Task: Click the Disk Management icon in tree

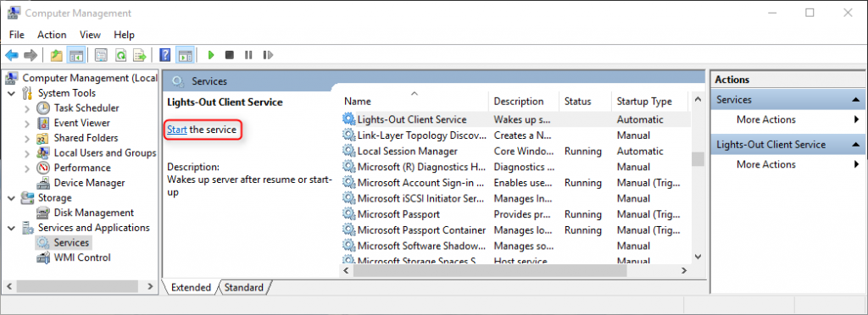Action: (x=44, y=213)
